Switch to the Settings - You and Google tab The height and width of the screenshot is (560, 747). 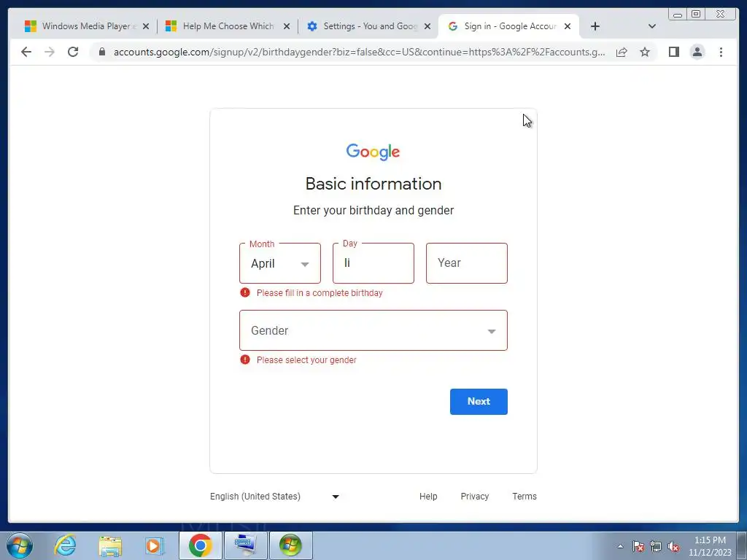[x=368, y=26]
